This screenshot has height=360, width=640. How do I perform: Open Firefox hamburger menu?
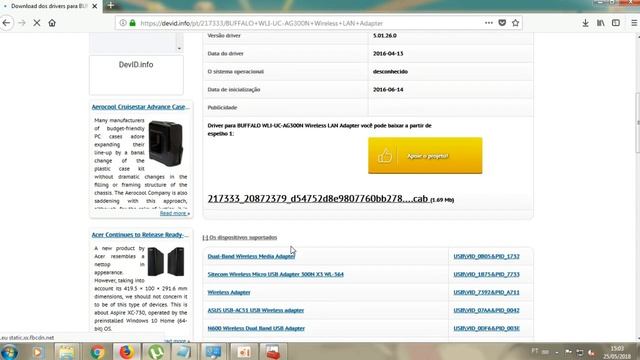(634, 23)
